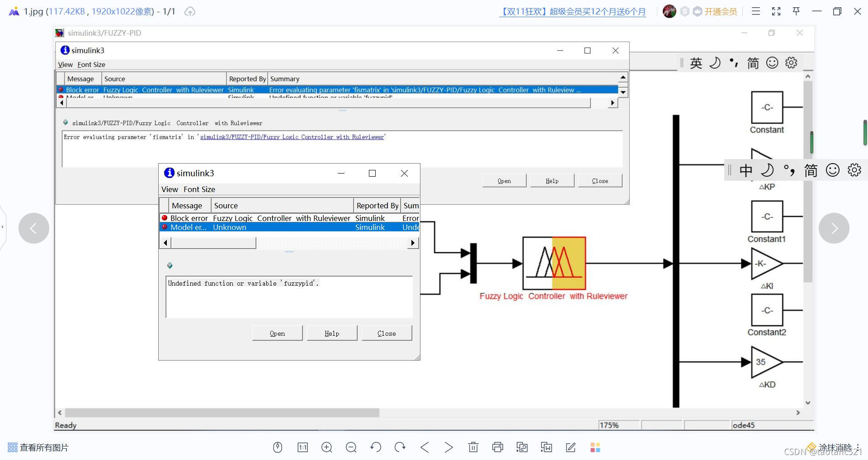
Task: Open the image viewer hamburger menu
Action: click(756, 11)
